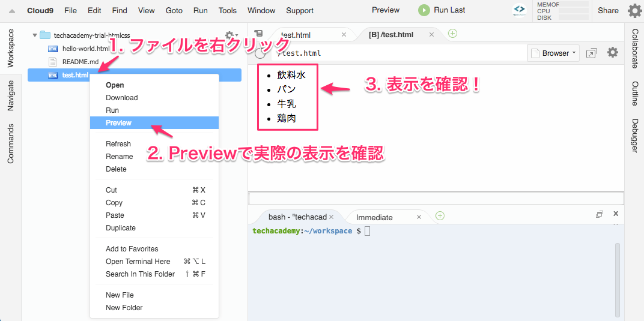The width and height of the screenshot is (644, 321).
Task: Pop out the preview into a new window
Action: (591, 53)
